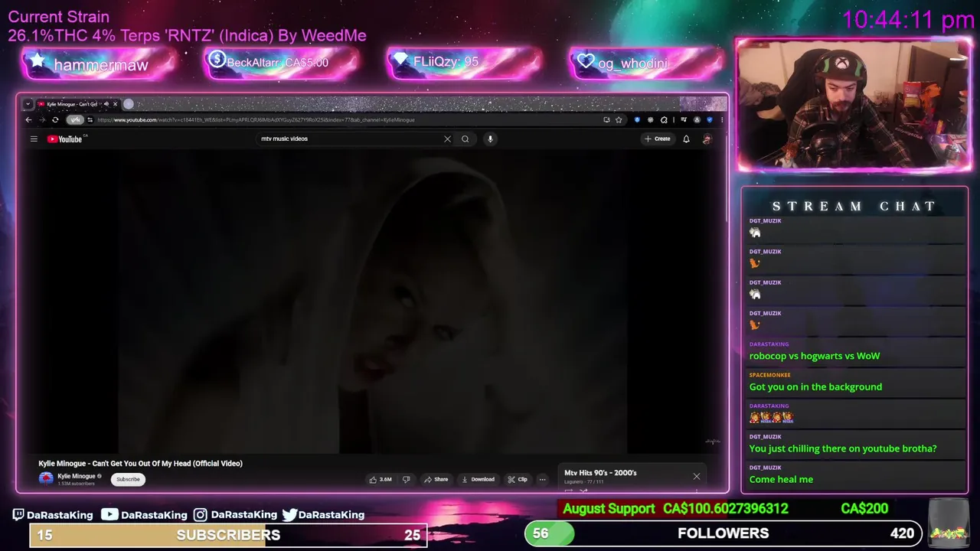Viewport: 980px width, 551px height.
Task: Mute the Kylie Minogue tab audio icon
Action: [106, 104]
